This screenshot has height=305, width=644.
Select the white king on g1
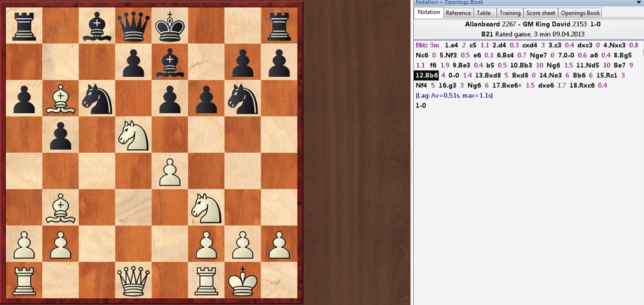coord(242,280)
